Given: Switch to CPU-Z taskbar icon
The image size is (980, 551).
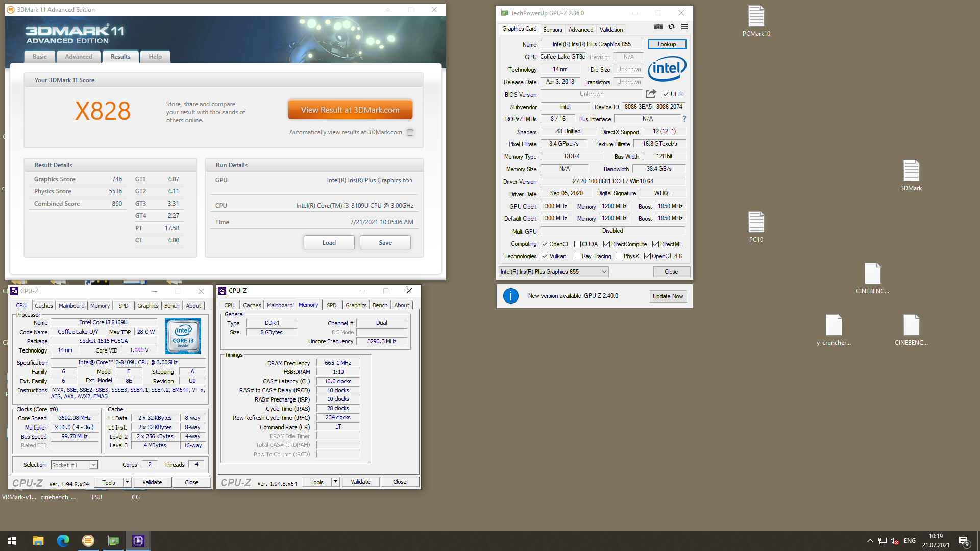Looking at the screenshot, I should tap(138, 541).
